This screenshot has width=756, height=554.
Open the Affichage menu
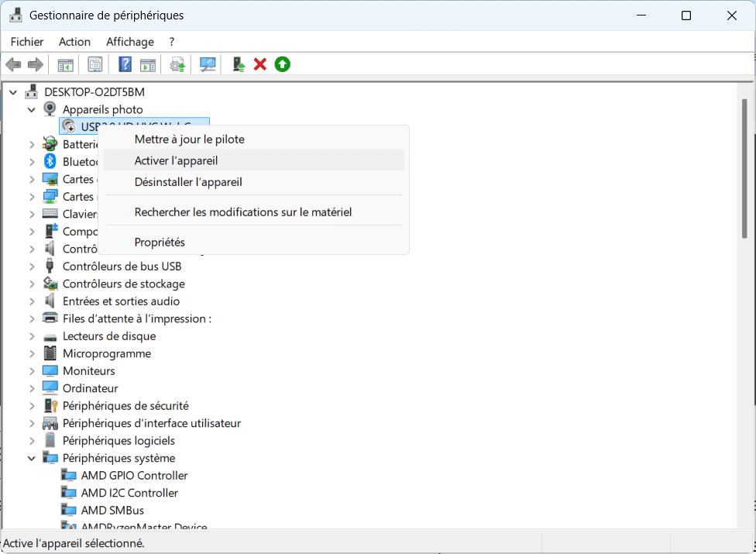(x=130, y=42)
